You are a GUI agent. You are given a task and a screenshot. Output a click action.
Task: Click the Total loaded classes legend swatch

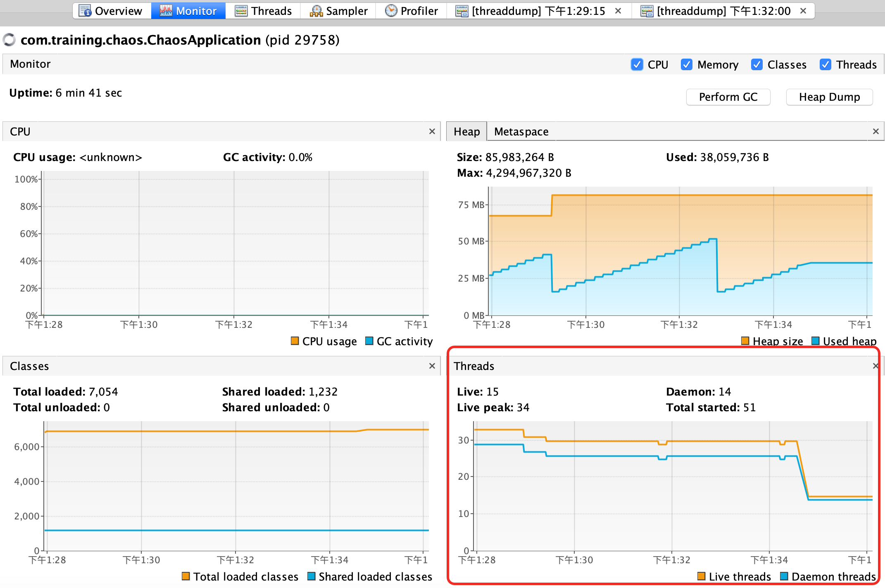pyautogui.click(x=186, y=576)
